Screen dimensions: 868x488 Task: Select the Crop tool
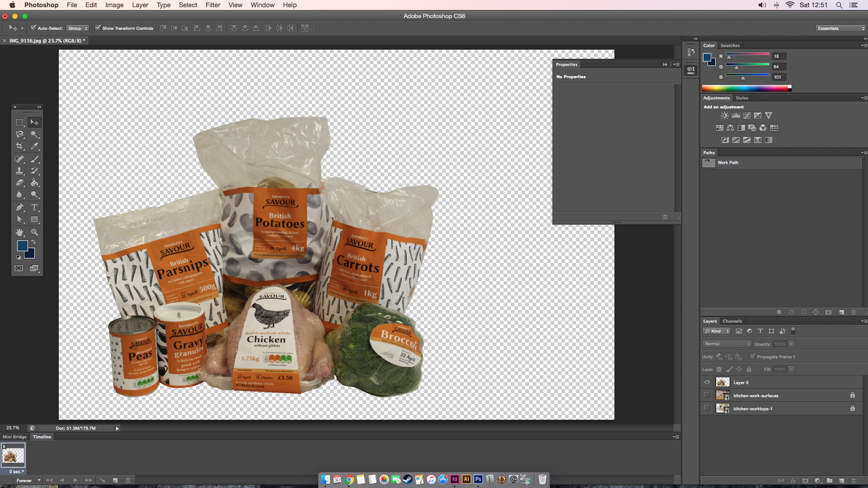(20, 146)
